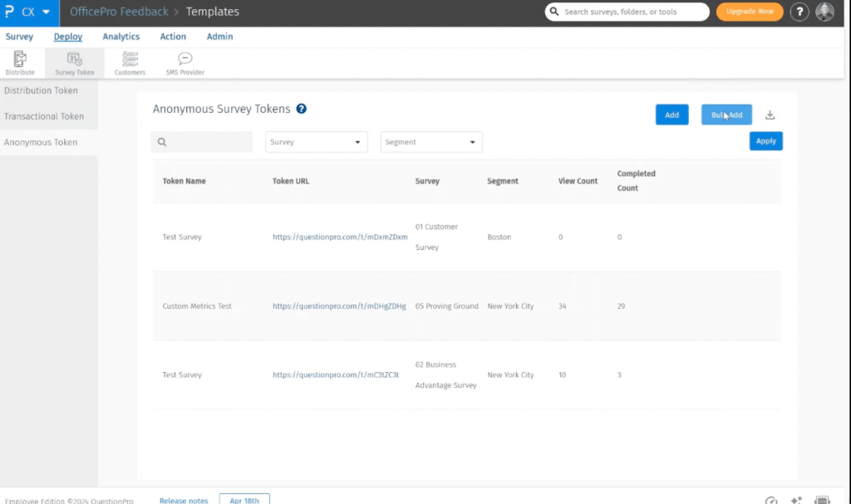Screen dimensions: 851x504
Task: Click the Test Survey token URL link
Action: click(x=338, y=237)
